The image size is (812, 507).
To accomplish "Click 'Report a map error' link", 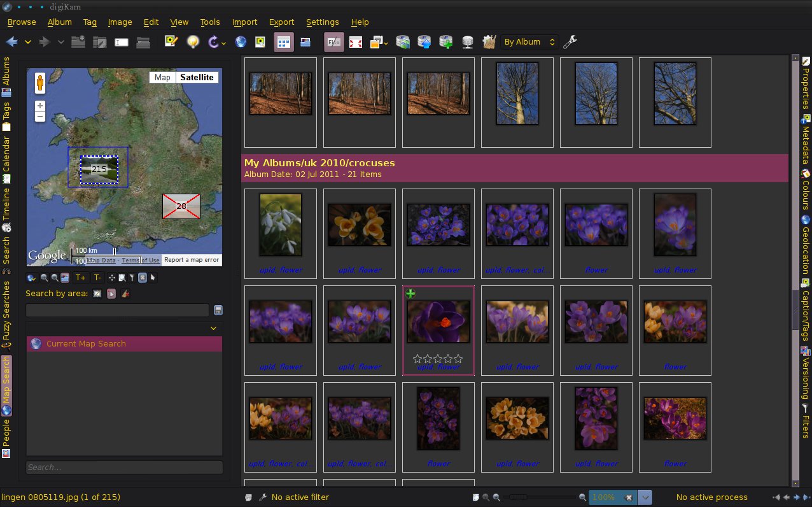I will 192,260.
